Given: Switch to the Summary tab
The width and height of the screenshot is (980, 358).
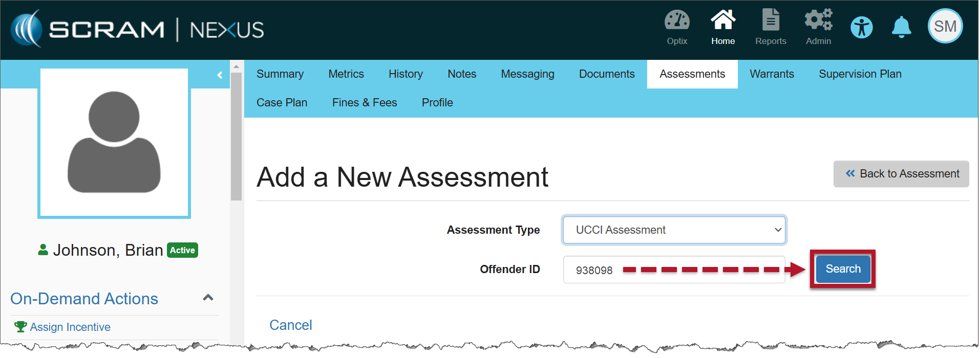Looking at the screenshot, I should click(280, 74).
